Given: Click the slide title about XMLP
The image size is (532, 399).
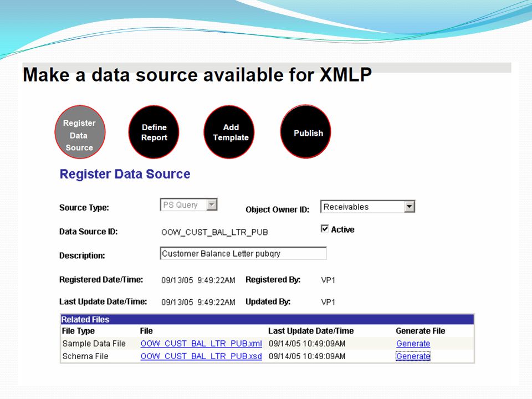Looking at the screenshot, I should tap(197, 75).
